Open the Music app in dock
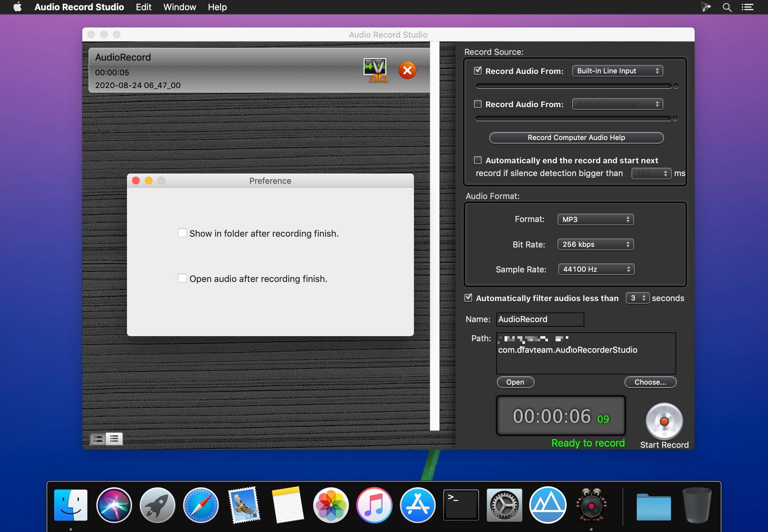This screenshot has height=532, width=768. coord(374,505)
